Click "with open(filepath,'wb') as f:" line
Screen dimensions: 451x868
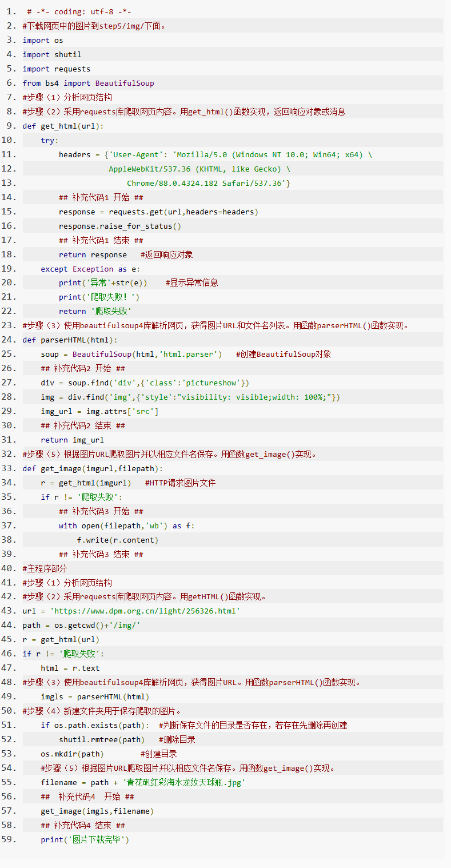tap(127, 525)
